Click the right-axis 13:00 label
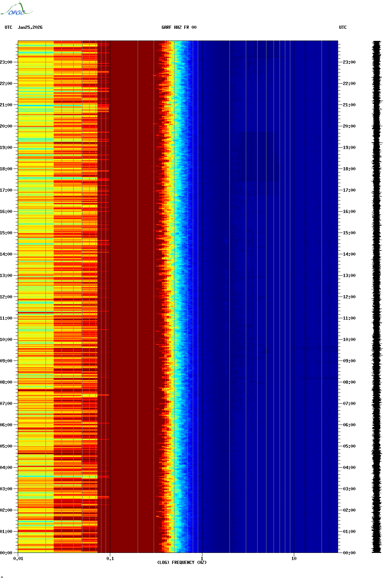392x581 pixels. pos(349,276)
